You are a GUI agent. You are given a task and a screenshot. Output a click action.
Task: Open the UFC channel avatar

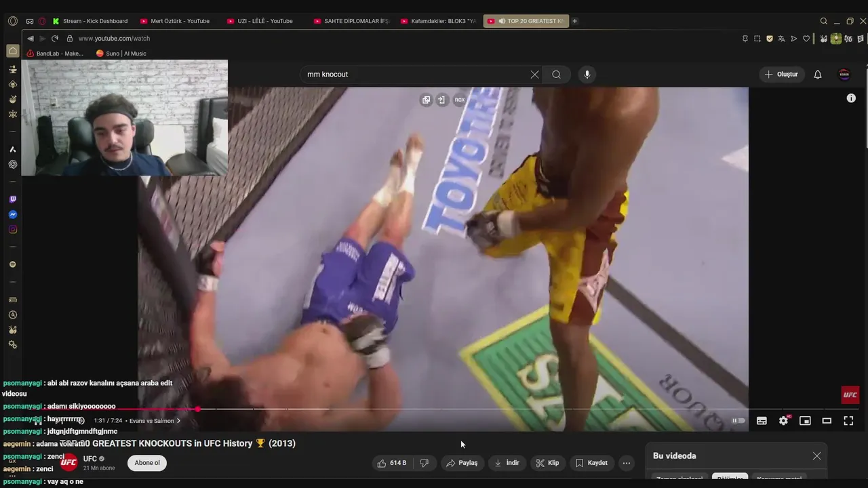pos(69,463)
